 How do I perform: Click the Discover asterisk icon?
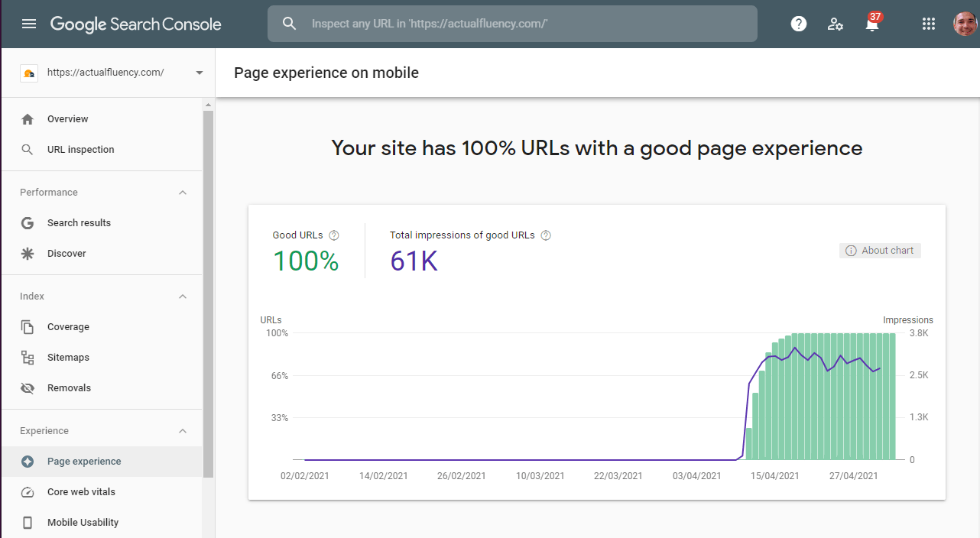(x=28, y=254)
